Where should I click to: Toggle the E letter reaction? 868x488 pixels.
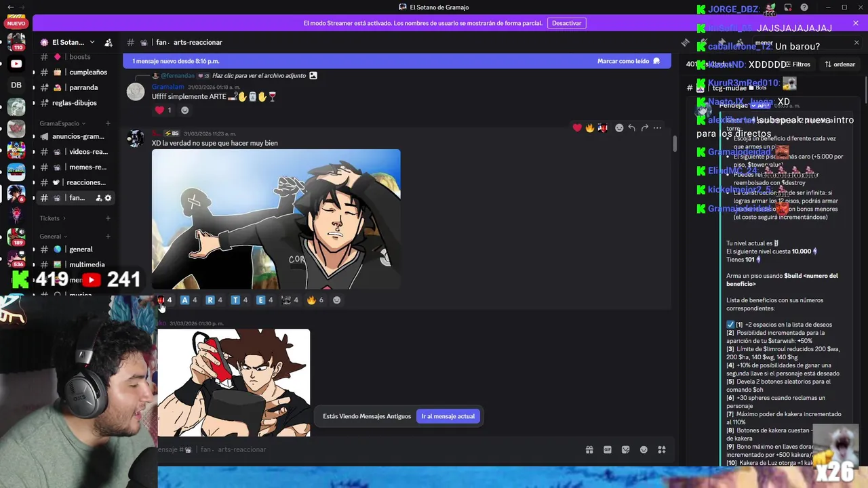264,300
